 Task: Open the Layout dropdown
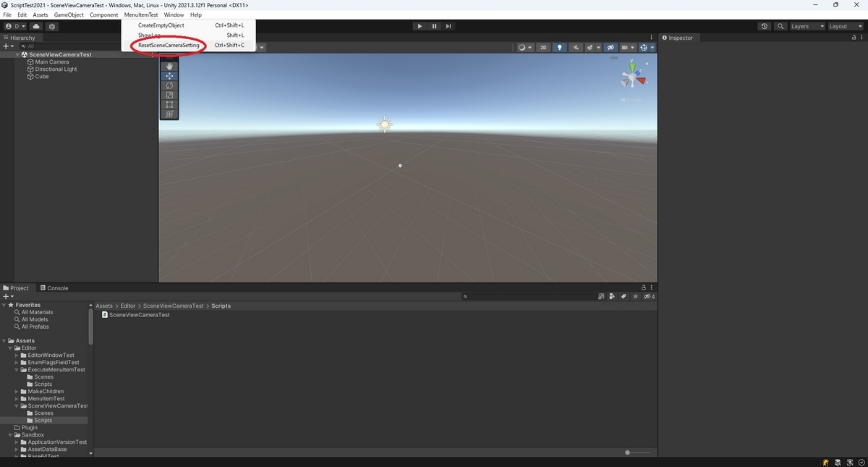[846, 26]
